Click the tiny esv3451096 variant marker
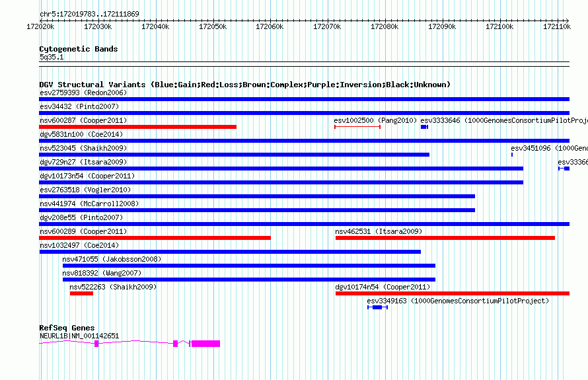This screenshot has width=588, height=380. (512, 155)
